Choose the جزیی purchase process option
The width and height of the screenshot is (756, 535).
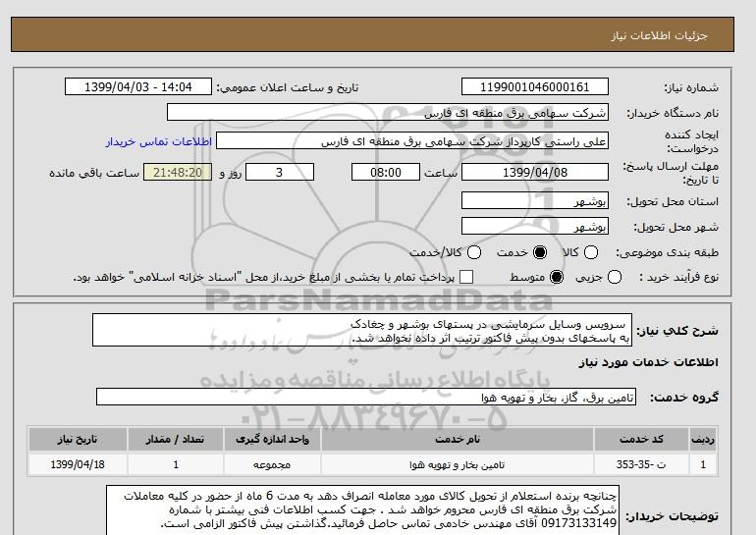615,277
